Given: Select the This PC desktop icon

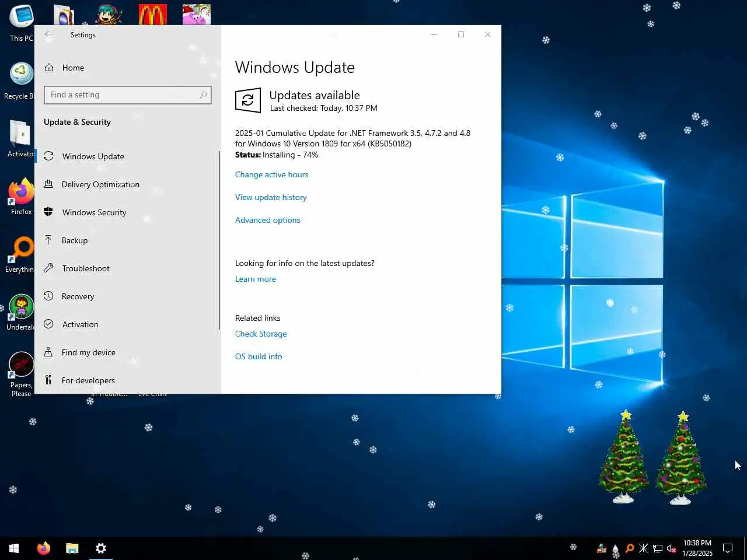Looking at the screenshot, I should [22, 23].
